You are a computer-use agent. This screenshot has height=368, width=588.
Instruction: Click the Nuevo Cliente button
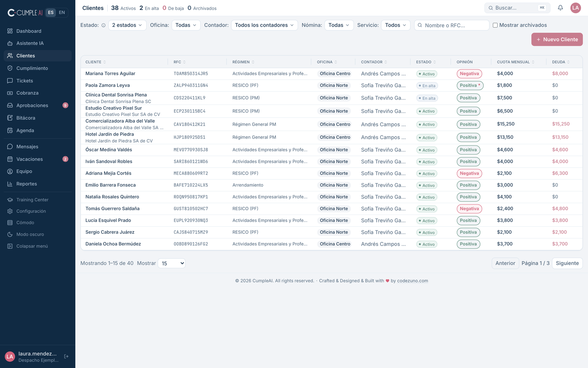tap(557, 39)
